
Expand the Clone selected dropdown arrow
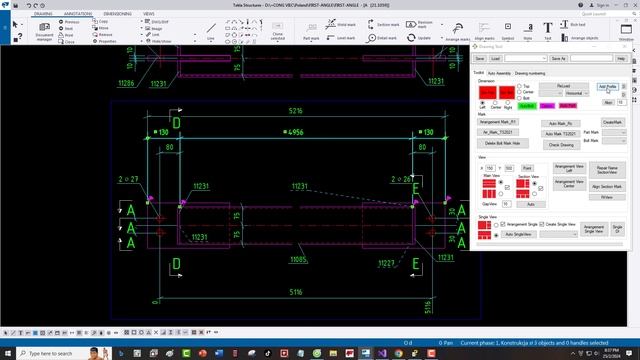pyautogui.click(x=278, y=41)
